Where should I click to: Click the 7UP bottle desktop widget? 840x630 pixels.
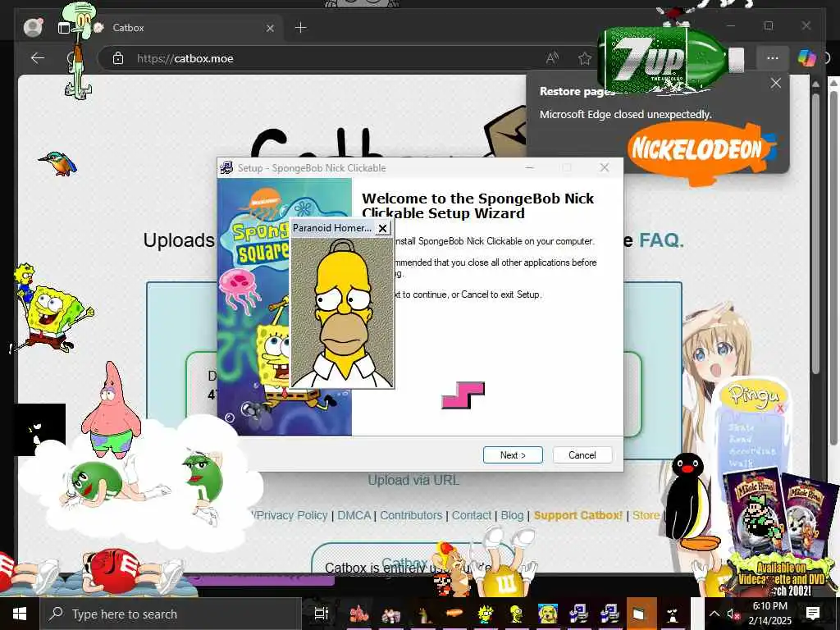672,60
